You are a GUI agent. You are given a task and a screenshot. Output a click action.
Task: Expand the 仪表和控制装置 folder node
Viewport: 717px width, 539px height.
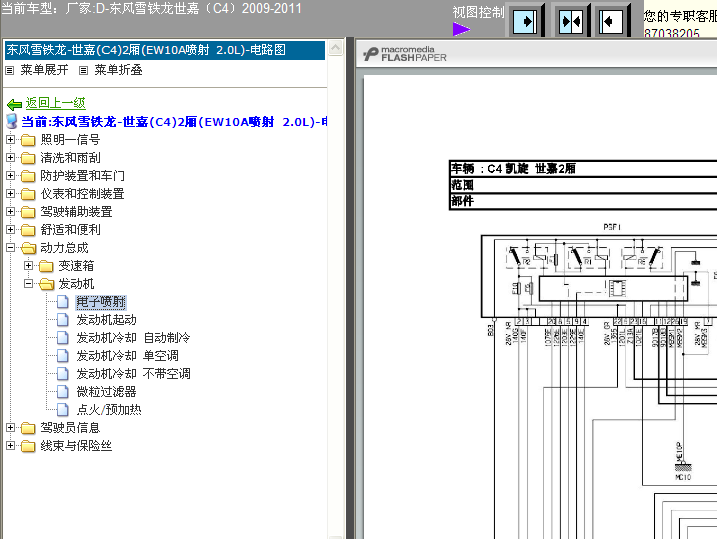[x=11, y=193]
